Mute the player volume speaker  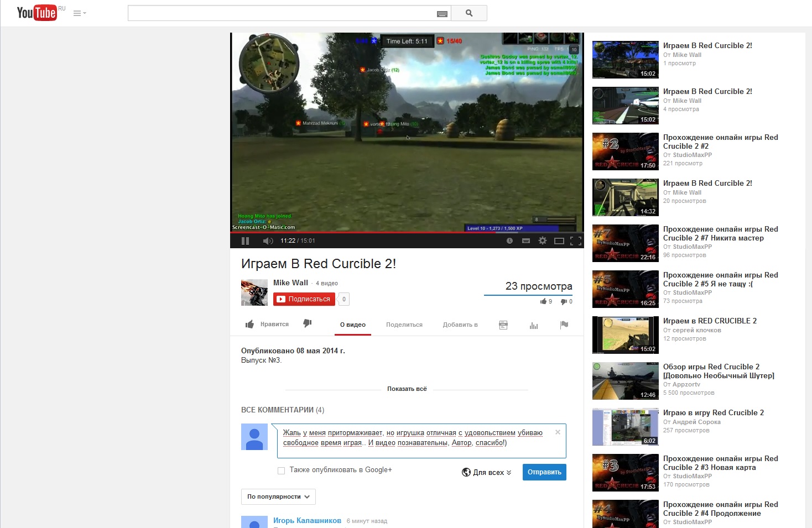point(268,241)
